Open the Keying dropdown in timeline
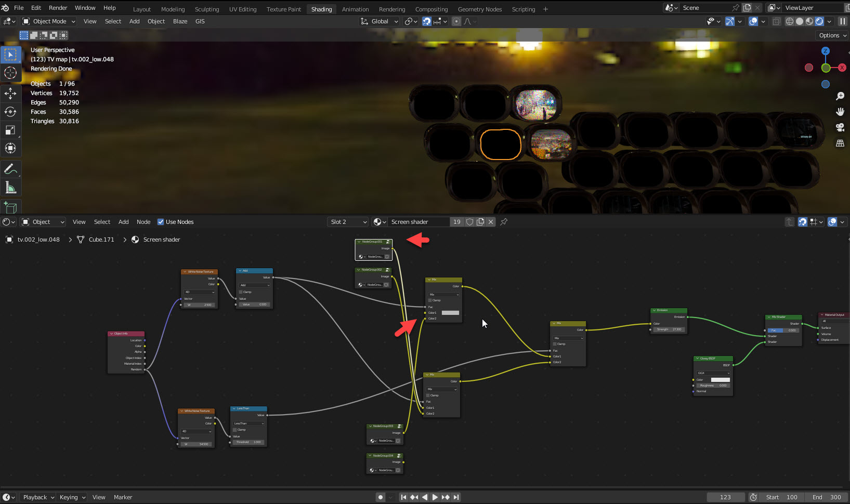 point(72,497)
